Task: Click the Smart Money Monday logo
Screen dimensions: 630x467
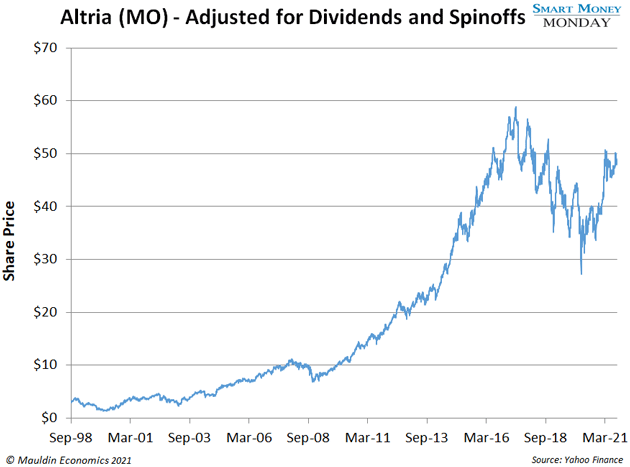Action: (x=577, y=16)
